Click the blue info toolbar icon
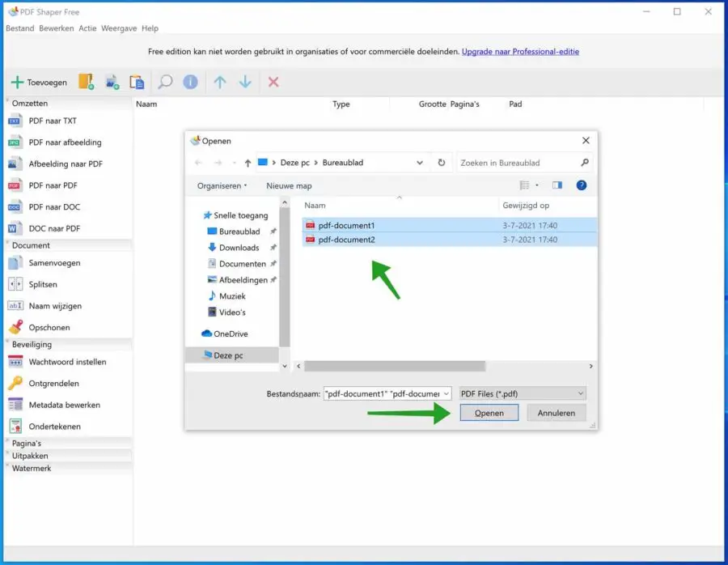This screenshot has height=565, width=728. click(190, 83)
